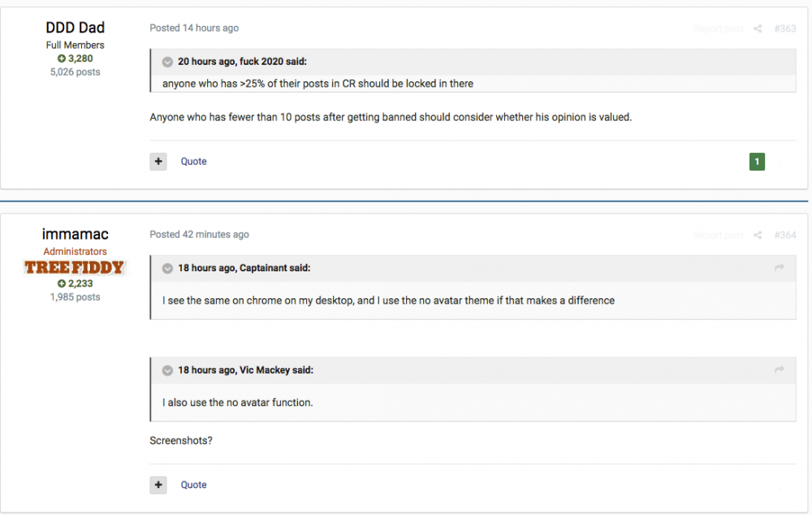Open DDD Dad's profile

[x=75, y=28]
